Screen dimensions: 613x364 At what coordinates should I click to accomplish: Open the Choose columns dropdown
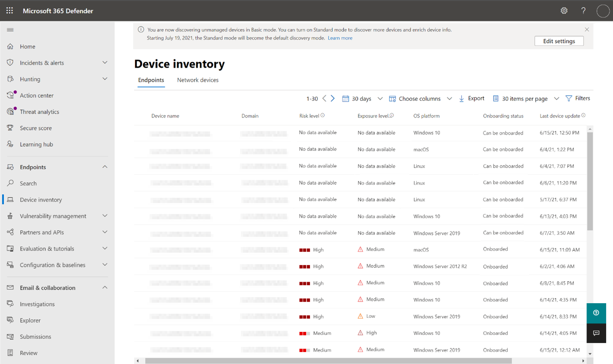click(x=420, y=98)
